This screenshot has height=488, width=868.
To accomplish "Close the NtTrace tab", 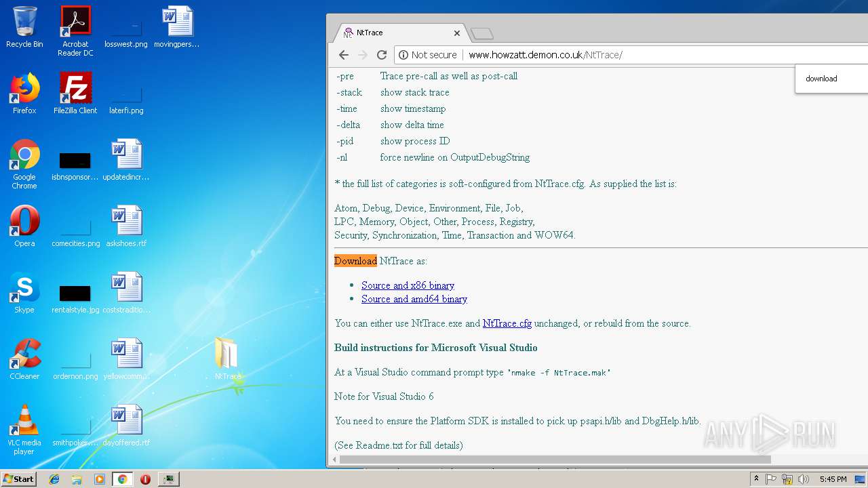I will coord(457,33).
